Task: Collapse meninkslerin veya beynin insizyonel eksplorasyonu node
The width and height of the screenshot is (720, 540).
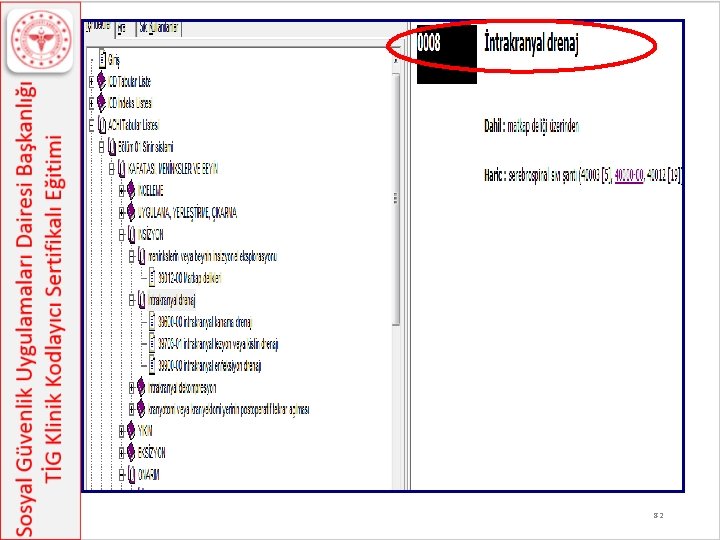Action: (132, 256)
